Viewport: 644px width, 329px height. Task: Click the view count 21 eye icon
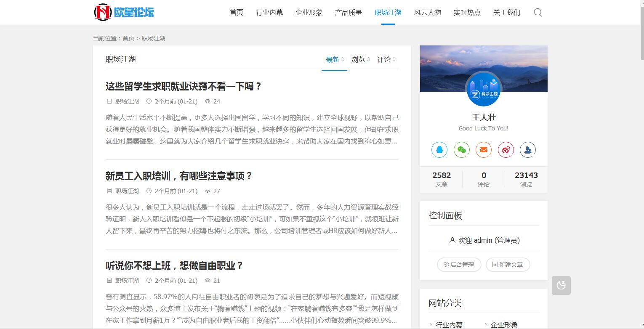tap(208, 281)
